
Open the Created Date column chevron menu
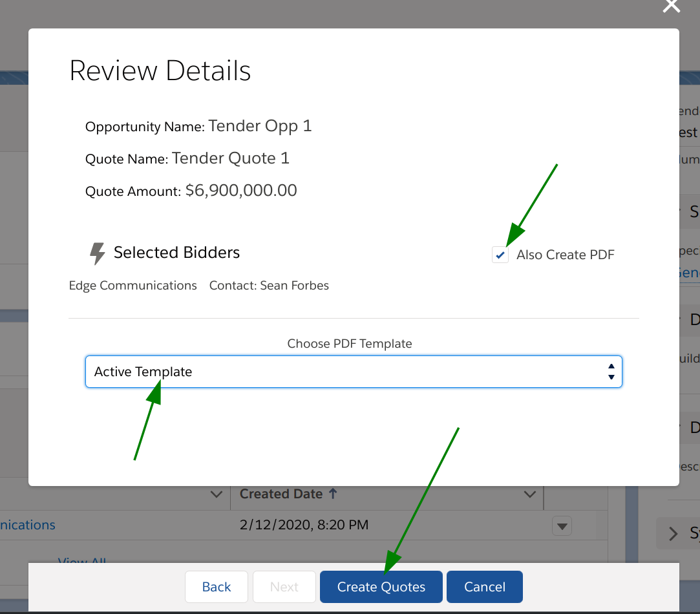click(529, 494)
